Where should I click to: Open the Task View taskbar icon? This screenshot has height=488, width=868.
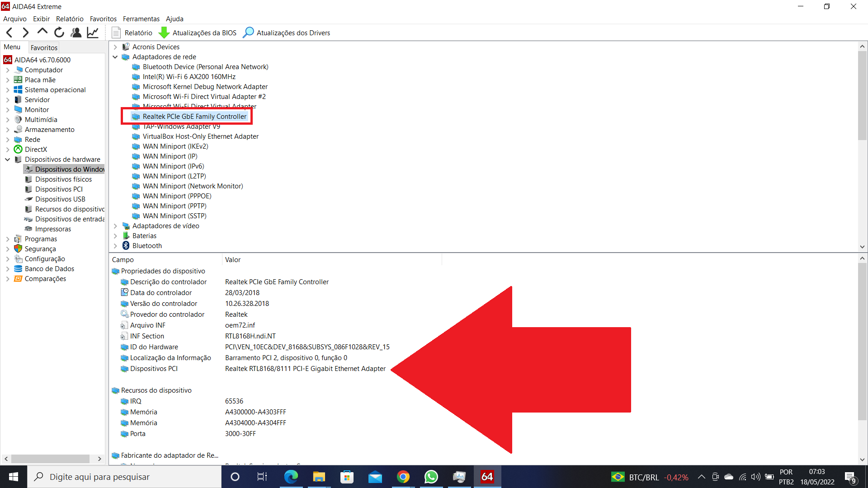tap(262, 477)
